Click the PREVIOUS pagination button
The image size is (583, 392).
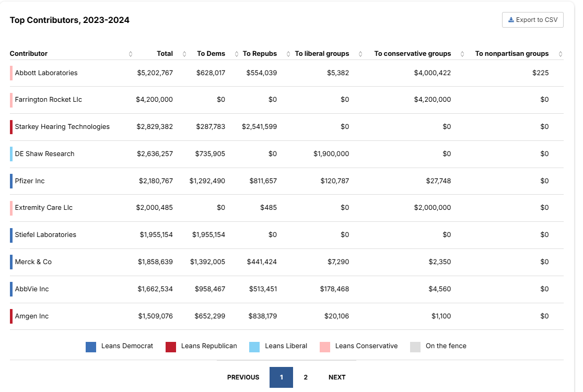pyautogui.click(x=243, y=377)
